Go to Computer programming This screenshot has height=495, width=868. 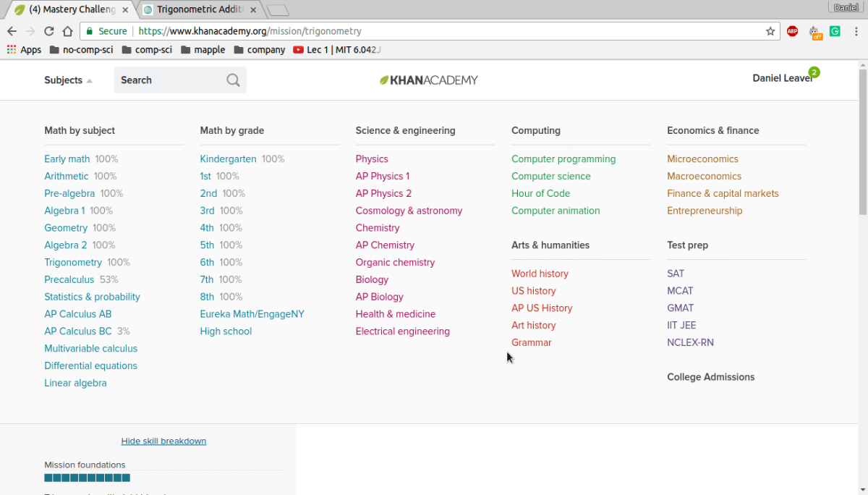563,159
